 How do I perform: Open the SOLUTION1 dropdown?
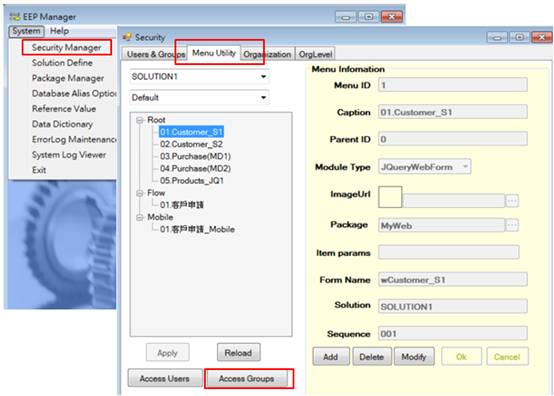pyautogui.click(x=199, y=77)
